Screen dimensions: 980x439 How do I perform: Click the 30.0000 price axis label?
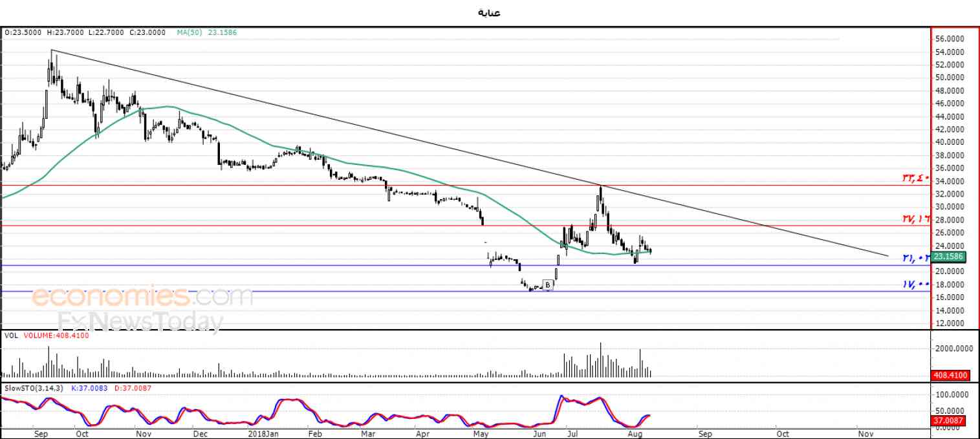pyautogui.click(x=950, y=207)
